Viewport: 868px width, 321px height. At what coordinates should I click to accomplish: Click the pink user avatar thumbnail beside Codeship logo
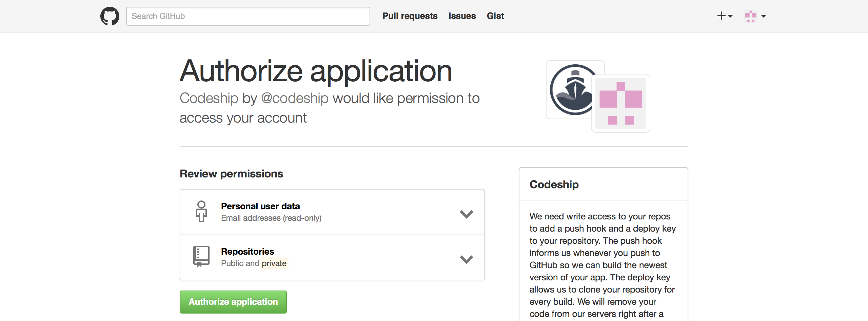[x=620, y=103]
